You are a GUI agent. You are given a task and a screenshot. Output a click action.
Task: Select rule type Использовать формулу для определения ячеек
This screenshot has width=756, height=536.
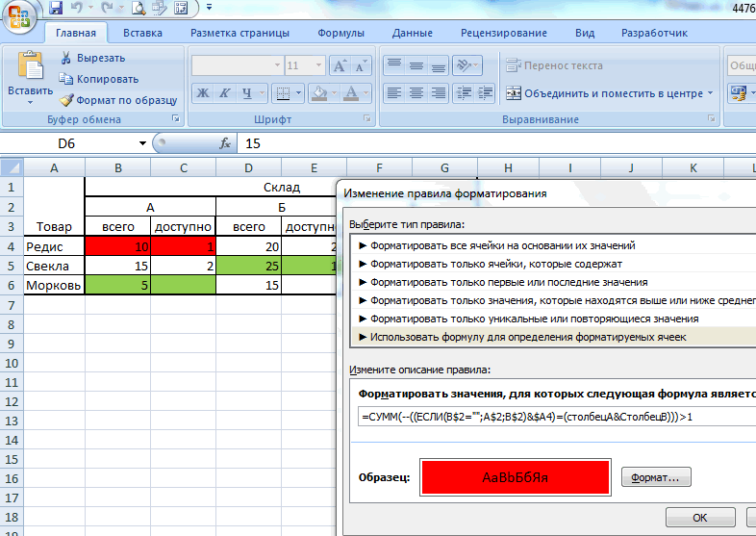[x=553, y=337]
